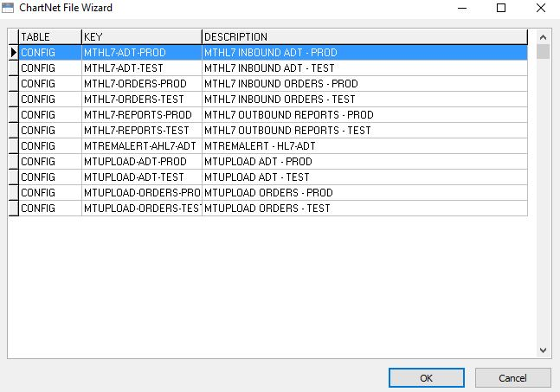This screenshot has height=392, width=560.
Task: Select key MTHL7-ORDERS-PROD
Action: (x=142, y=84)
